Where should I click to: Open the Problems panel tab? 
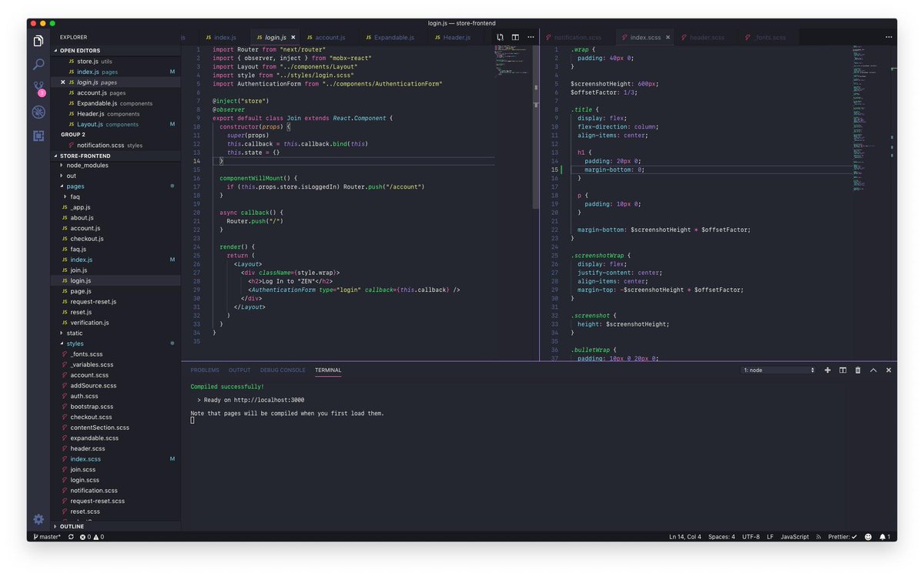pos(205,370)
